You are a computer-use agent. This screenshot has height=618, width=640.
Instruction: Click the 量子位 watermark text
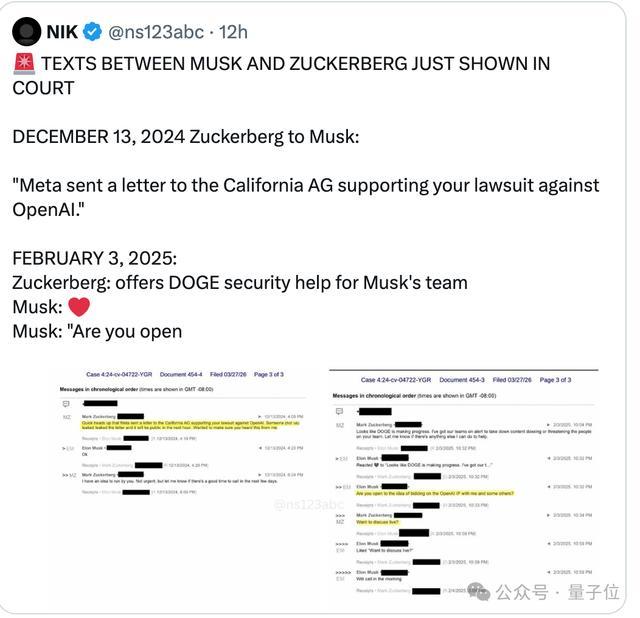point(594,592)
